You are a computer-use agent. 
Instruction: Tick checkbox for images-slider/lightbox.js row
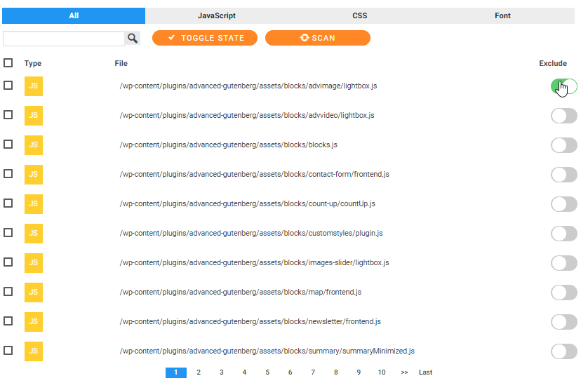pyautogui.click(x=8, y=262)
